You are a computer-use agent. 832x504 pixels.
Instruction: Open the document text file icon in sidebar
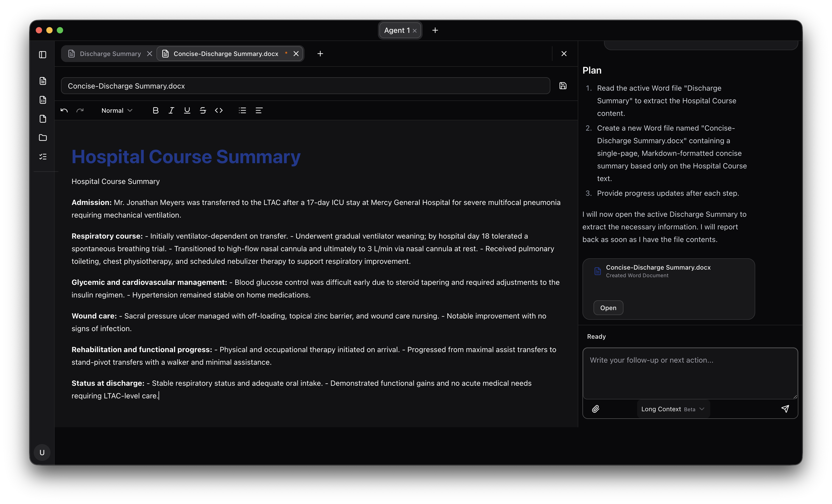(43, 81)
